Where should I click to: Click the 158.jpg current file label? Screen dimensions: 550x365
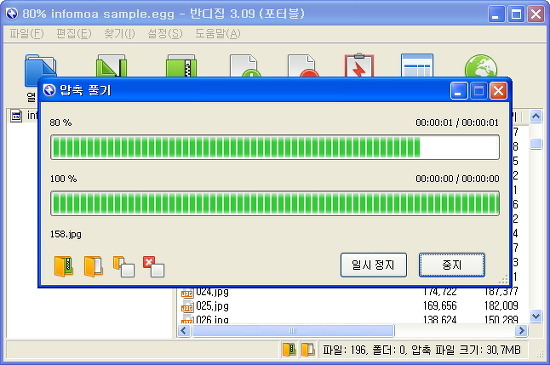click(66, 234)
